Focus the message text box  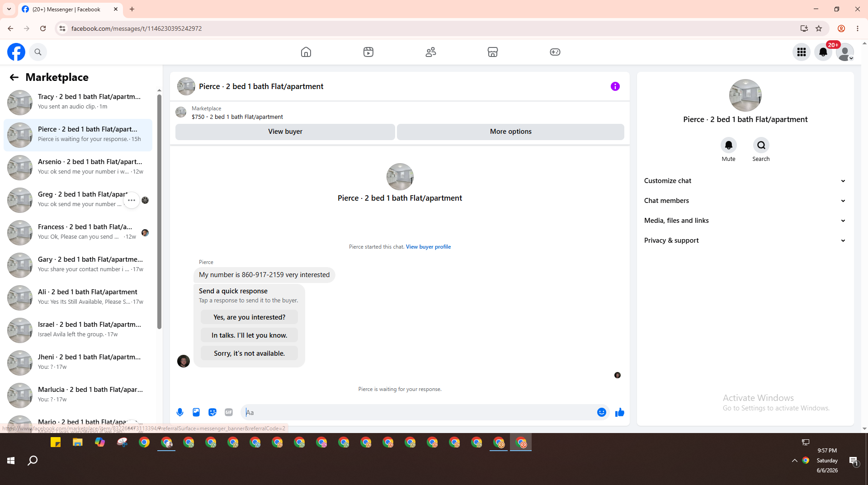coord(418,412)
